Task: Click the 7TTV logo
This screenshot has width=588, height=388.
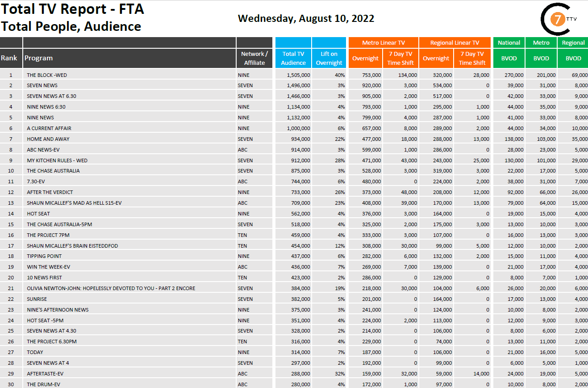Action: coord(556,20)
